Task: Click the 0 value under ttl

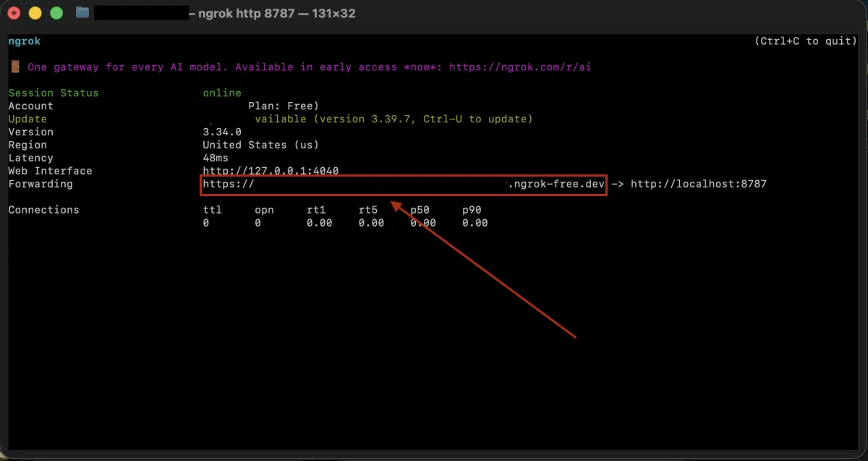Action: click(x=206, y=223)
